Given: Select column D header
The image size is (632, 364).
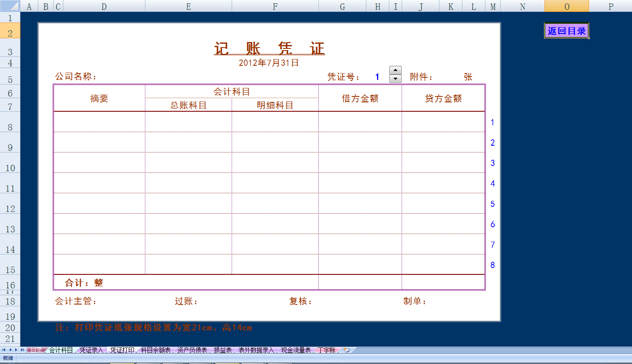Looking at the screenshot, I should pyautogui.click(x=104, y=6).
